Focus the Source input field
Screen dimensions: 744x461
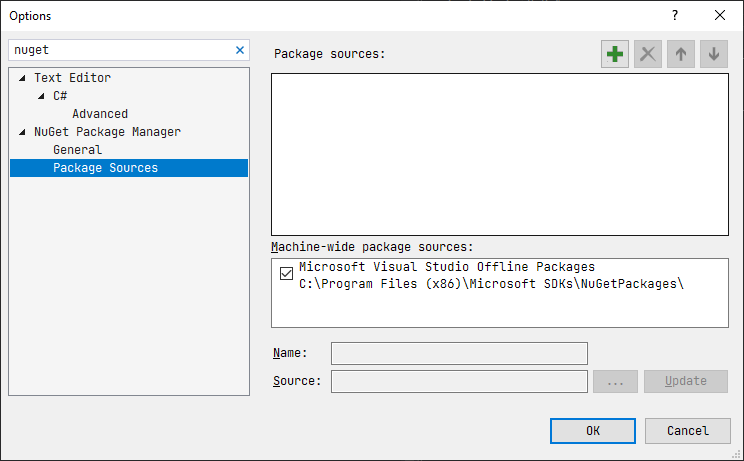tap(459, 381)
